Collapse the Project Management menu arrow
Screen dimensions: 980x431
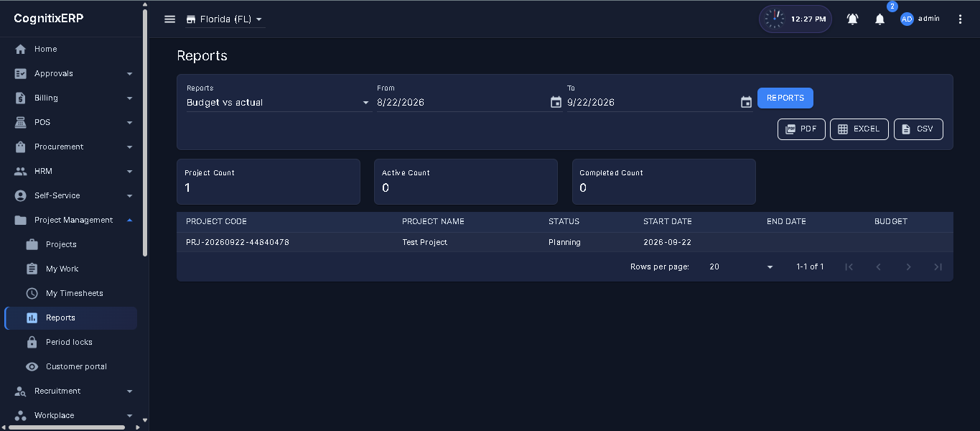129,220
